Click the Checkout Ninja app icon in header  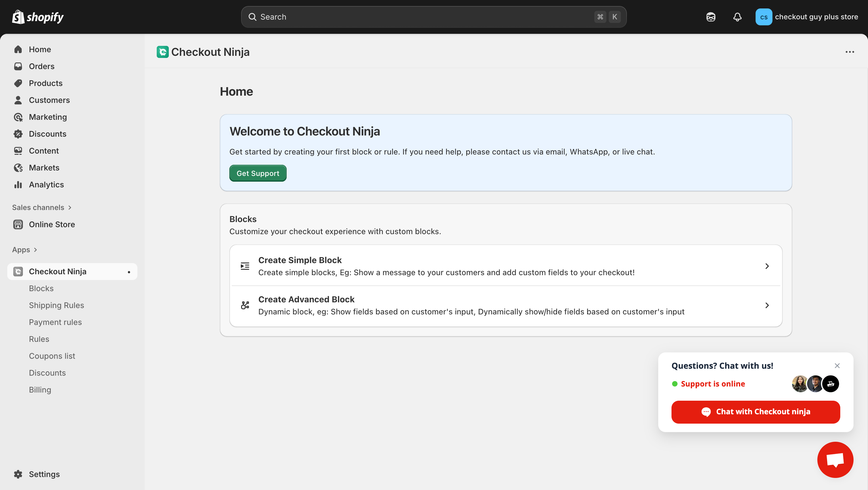tap(163, 52)
